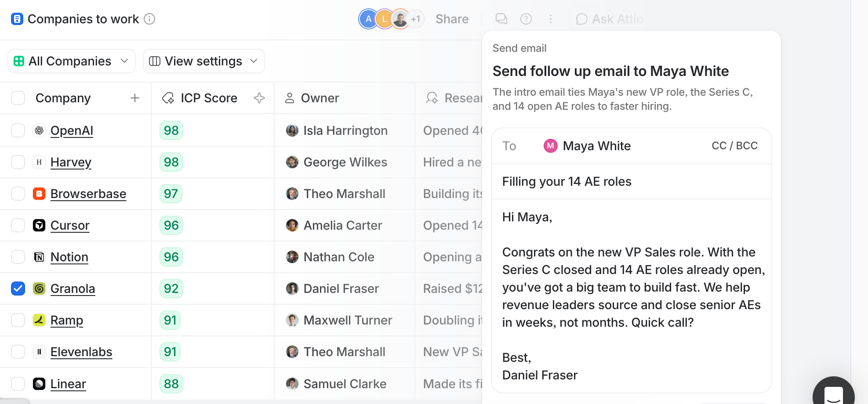Select the Ramp row checkbox
Screen dimensions: 868x404
(18, 320)
